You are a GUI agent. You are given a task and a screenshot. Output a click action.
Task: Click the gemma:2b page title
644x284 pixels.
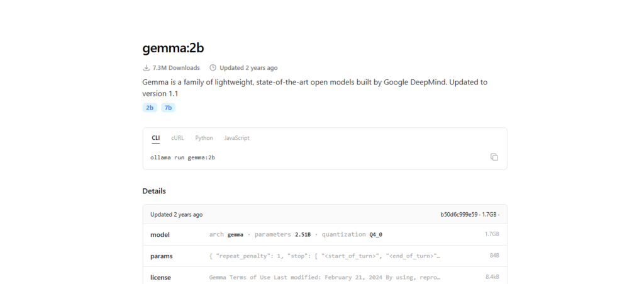pyautogui.click(x=173, y=48)
